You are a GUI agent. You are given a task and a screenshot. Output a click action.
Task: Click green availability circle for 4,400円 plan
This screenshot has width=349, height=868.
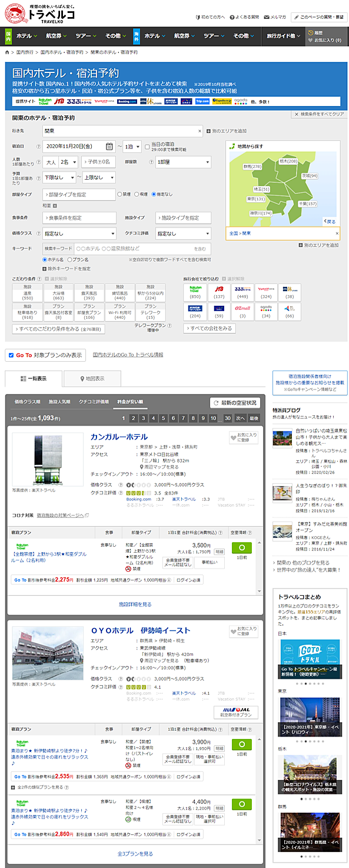[241, 804]
